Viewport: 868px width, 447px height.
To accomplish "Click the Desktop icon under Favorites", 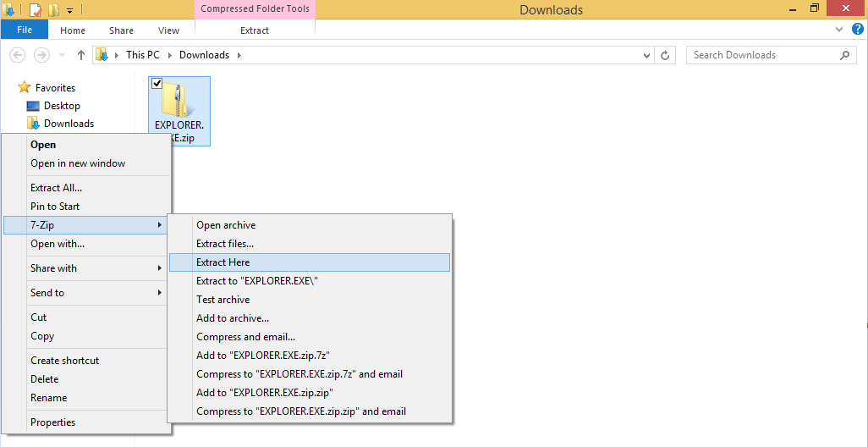I will point(33,106).
